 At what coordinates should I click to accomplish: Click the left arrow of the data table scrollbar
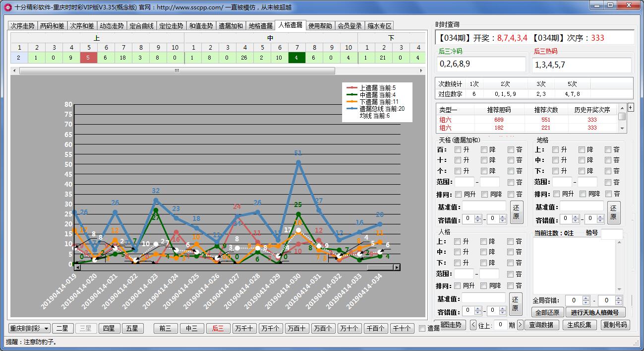point(14,70)
